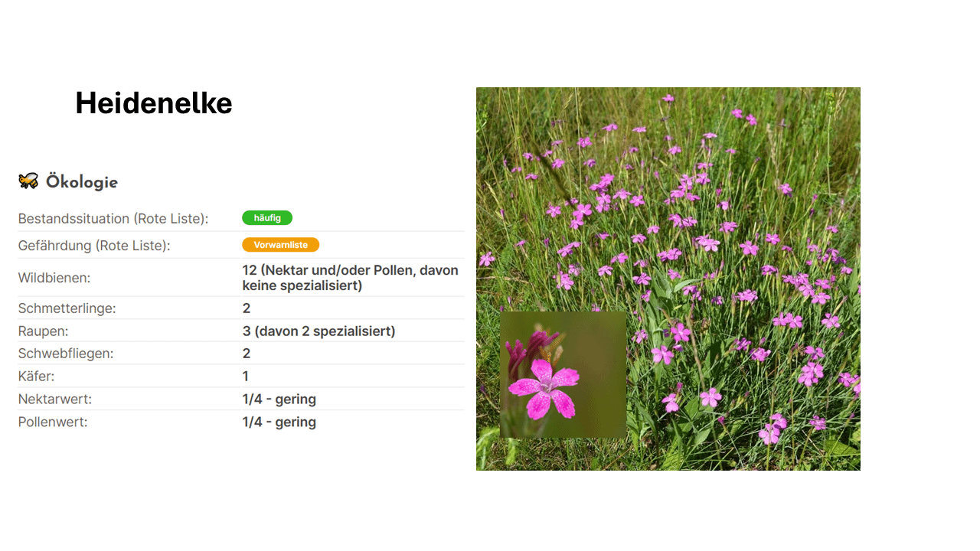Select the Gefährdung (Rote Liste) label
Screen dimensions: 980x551
[x=94, y=246]
